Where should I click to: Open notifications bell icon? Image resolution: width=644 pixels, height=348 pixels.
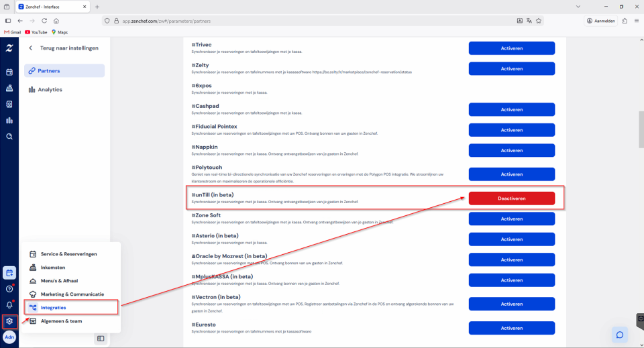9,305
